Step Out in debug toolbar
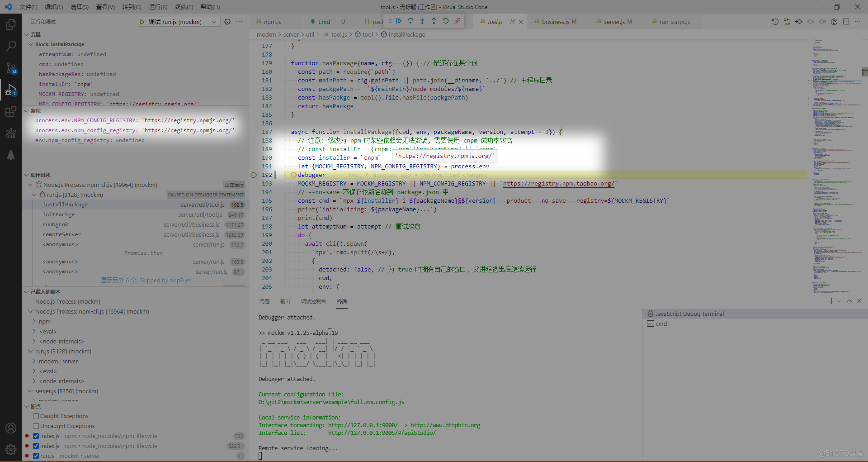 (434, 21)
